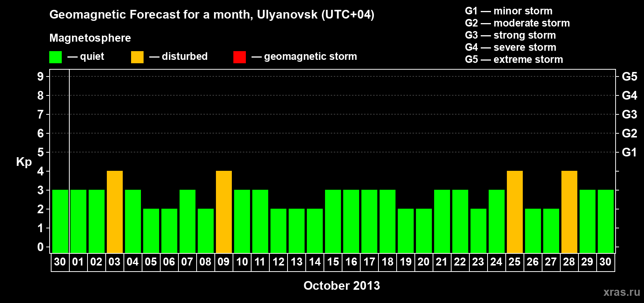Click the 'G3' right-axis label
Screen dimensions: 644x303
[630, 114]
